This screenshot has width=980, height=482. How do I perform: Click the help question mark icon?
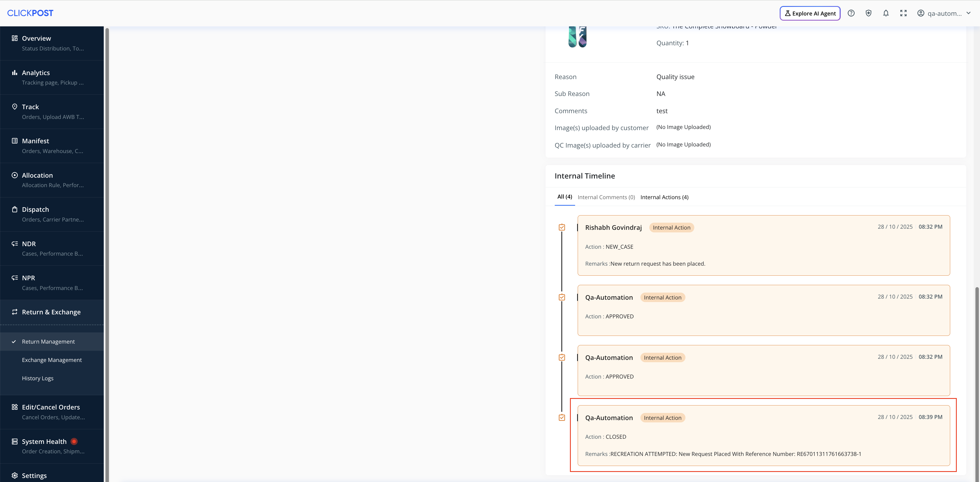851,13
